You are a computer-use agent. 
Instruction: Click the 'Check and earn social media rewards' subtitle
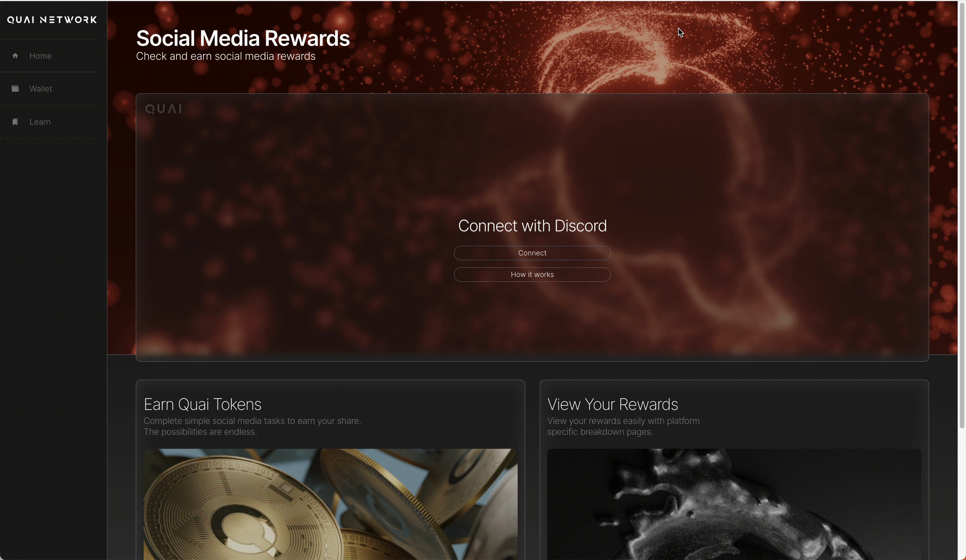tap(226, 56)
